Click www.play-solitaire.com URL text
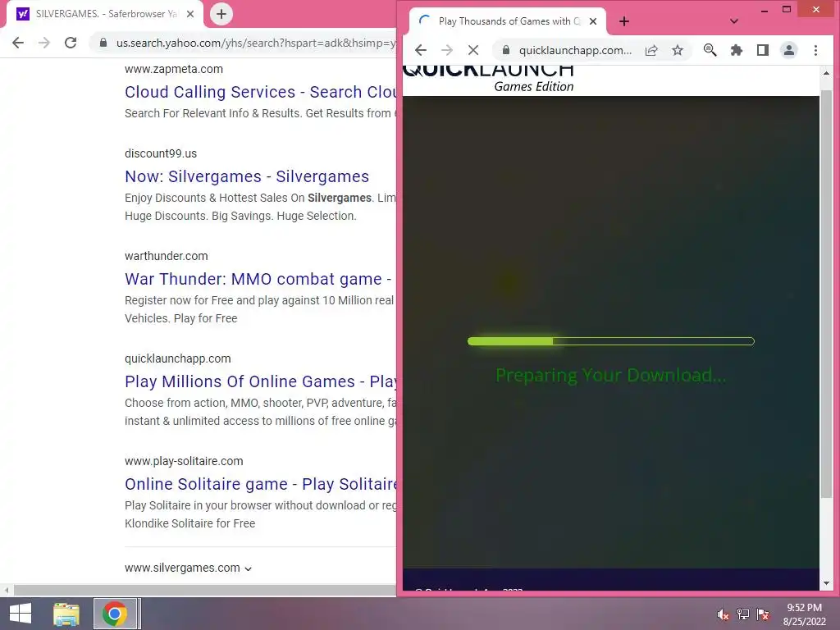840x630 pixels. click(184, 461)
